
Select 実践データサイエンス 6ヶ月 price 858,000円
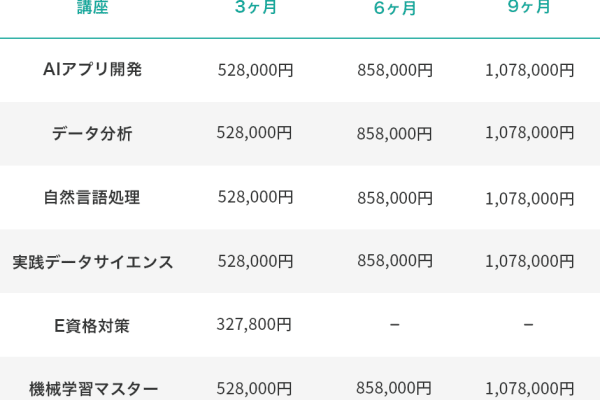(x=394, y=261)
